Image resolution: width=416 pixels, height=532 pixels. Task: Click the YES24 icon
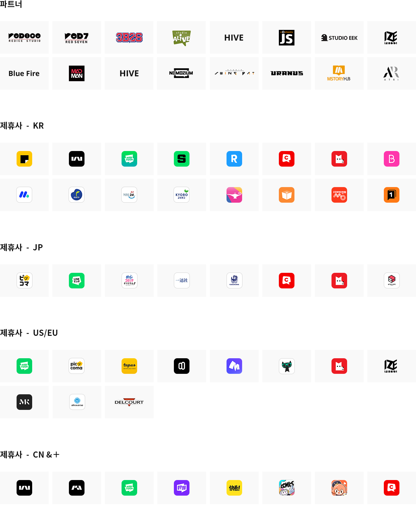pyautogui.click(x=129, y=195)
